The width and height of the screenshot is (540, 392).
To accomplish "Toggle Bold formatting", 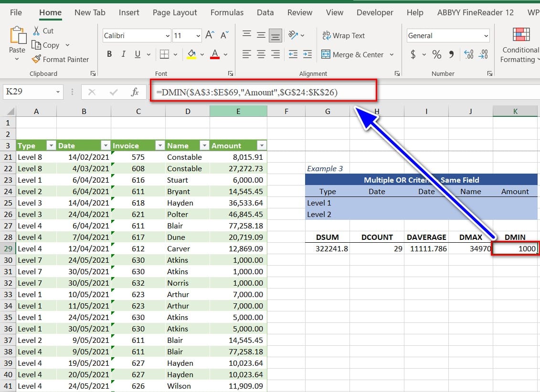I will (x=109, y=54).
